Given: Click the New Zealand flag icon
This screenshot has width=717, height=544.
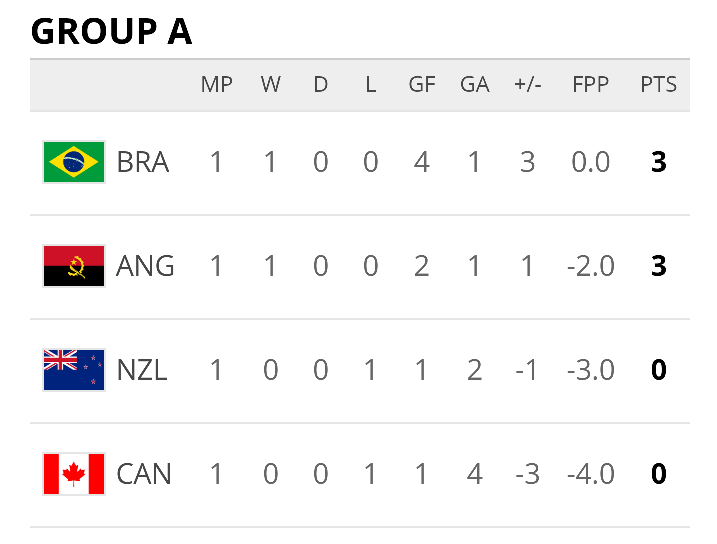Looking at the screenshot, I should (x=74, y=370).
